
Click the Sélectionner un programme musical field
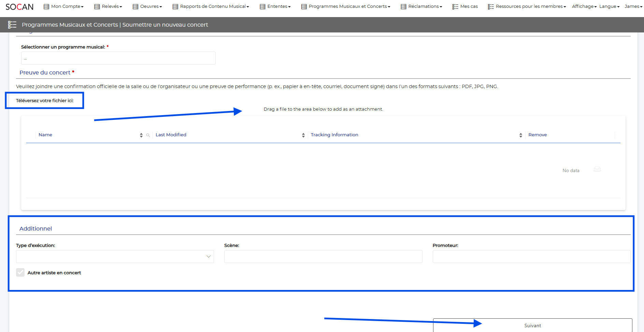118,58
